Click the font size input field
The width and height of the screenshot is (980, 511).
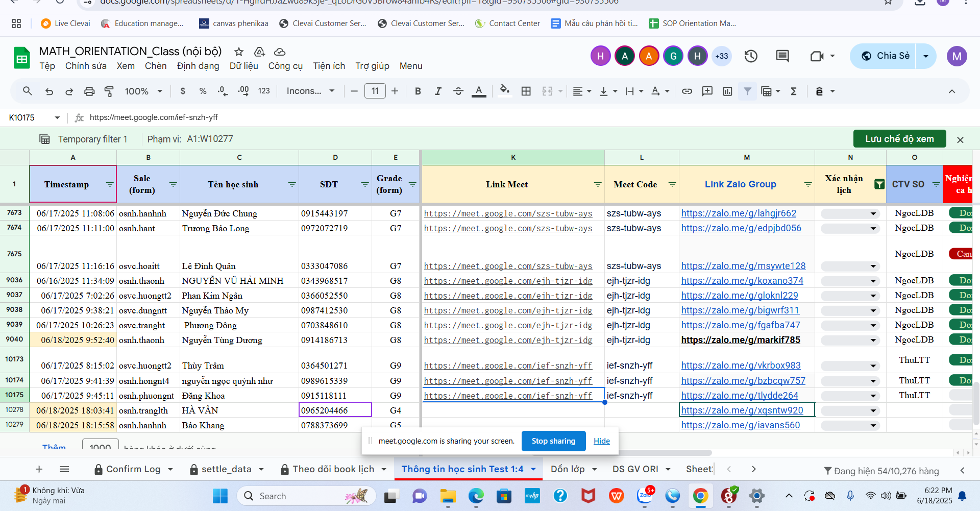coord(375,91)
